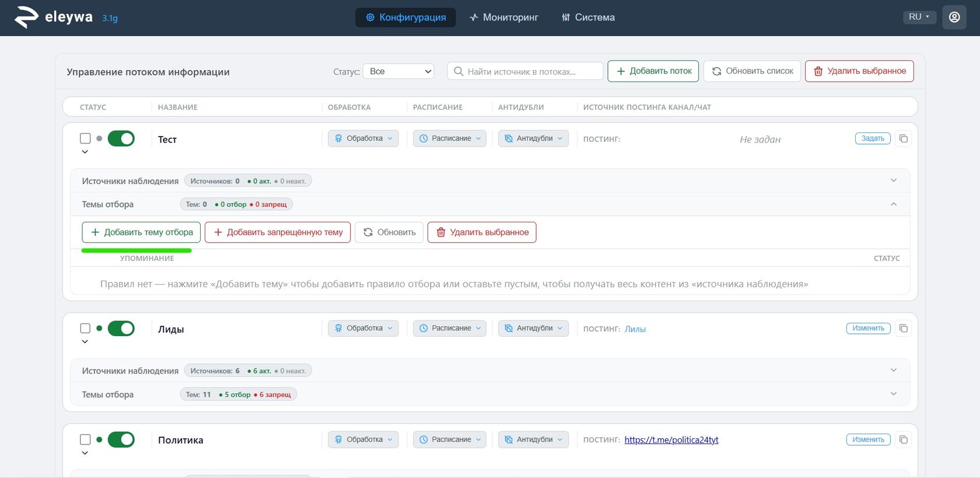This screenshot has height=478, width=980.
Task: Open Антидубли dropdown for Лиды
Action: pyautogui.click(x=533, y=328)
